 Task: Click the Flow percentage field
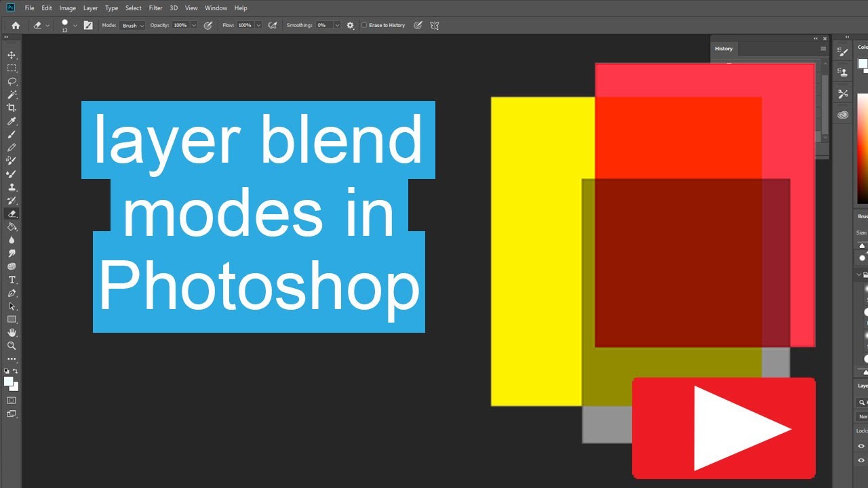coord(245,25)
